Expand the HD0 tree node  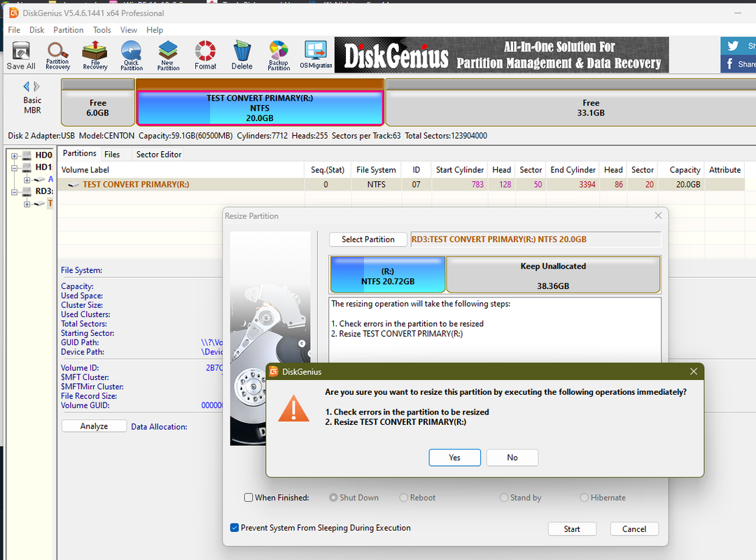[15, 156]
